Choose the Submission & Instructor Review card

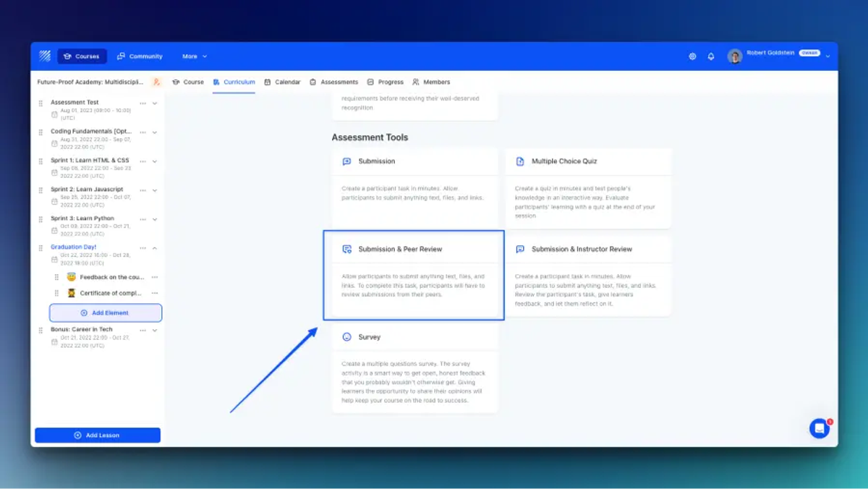pyautogui.click(x=589, y=276)
